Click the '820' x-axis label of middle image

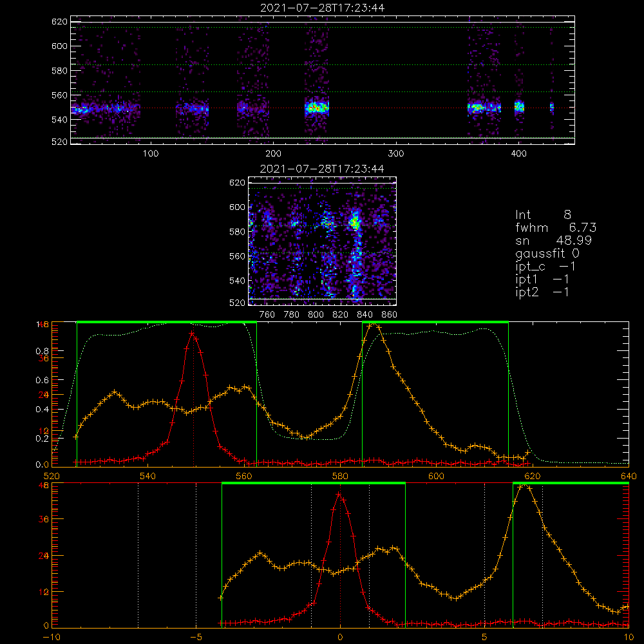pos(341,315)
